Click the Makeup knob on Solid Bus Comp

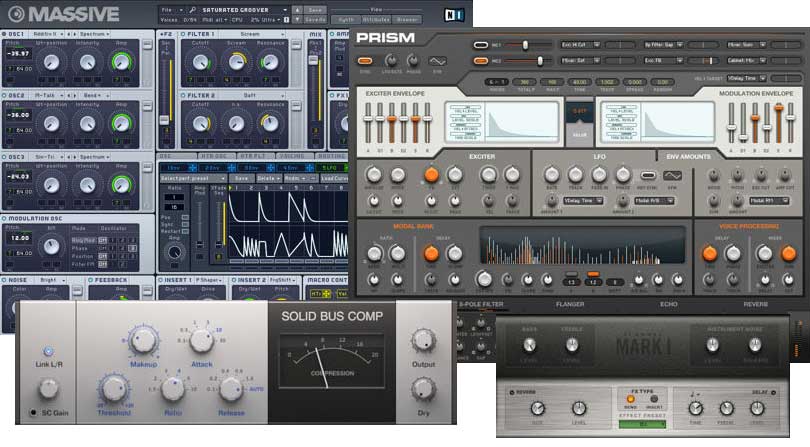(144, 342)
